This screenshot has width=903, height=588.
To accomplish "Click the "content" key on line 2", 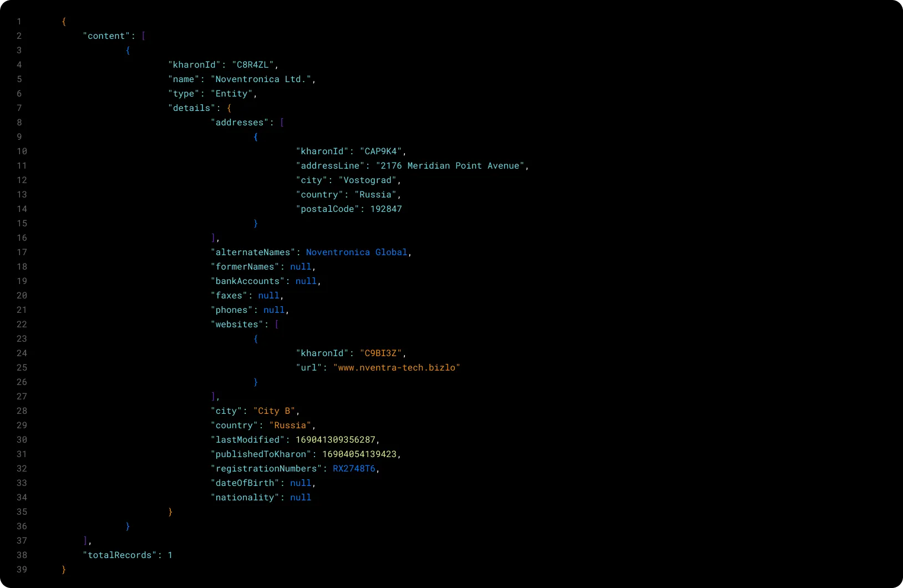I will [x=106, y=36].
